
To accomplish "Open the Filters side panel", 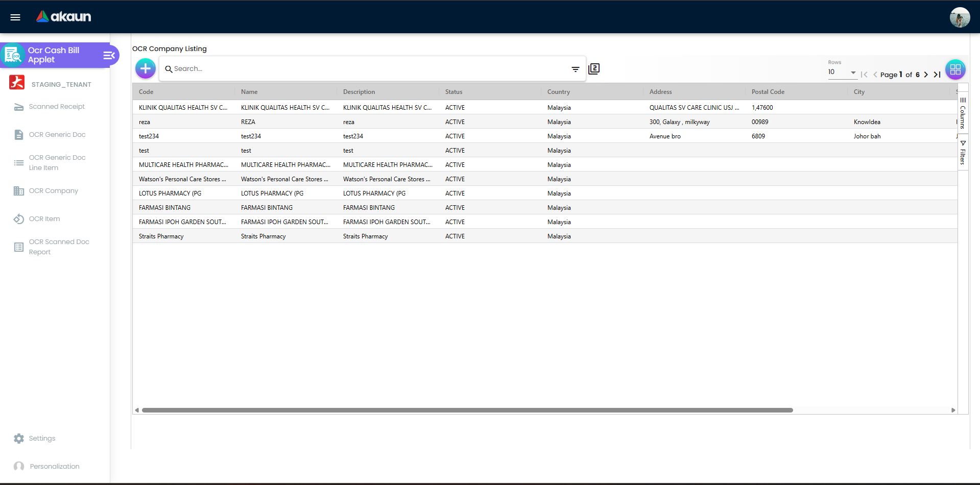I will [963, 153].
